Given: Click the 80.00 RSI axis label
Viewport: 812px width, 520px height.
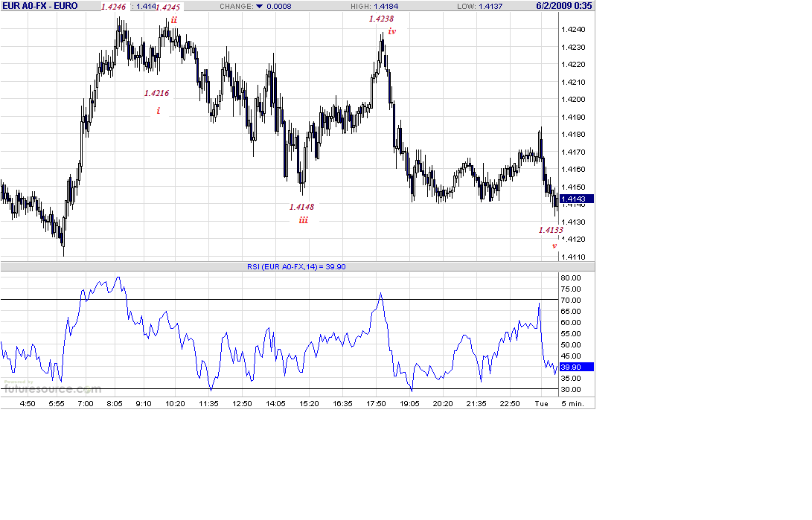Looking at the screenshot, I should point(571,277).
